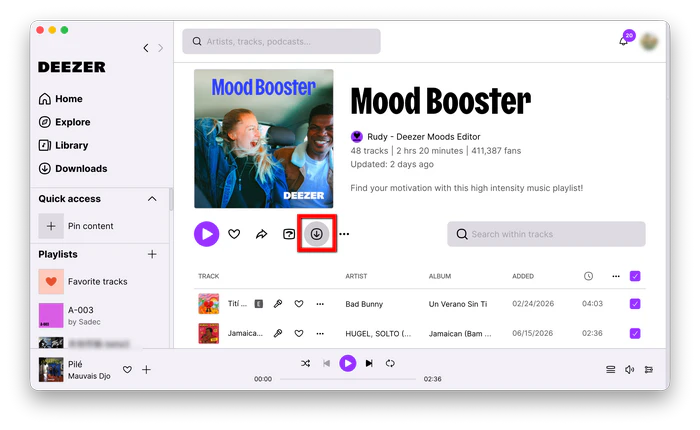Viewport: 700px width, 430px height.
Task: Go forward with the right arrow
Action: pyautogui.click(x=161, y=48)
